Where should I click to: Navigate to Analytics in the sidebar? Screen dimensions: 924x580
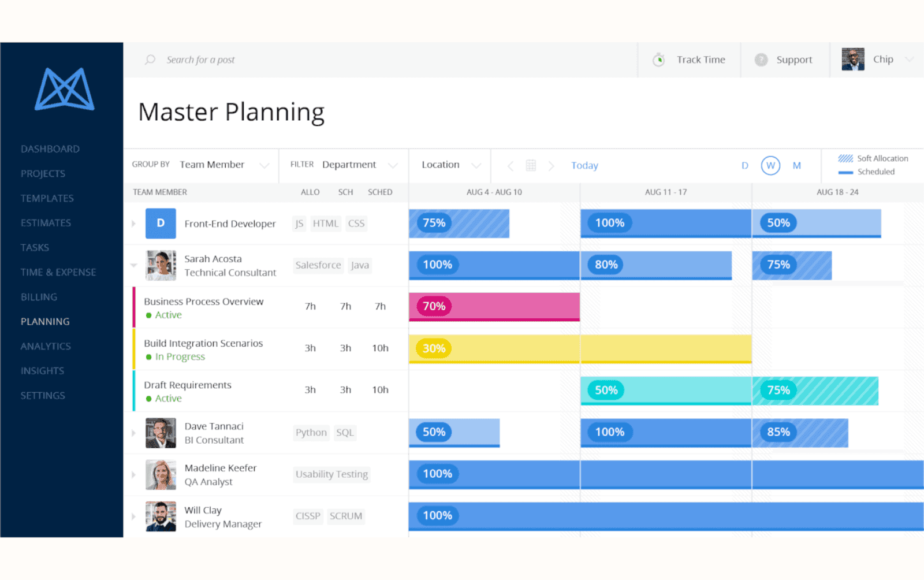pyautogui.click(x=46, y=346)
